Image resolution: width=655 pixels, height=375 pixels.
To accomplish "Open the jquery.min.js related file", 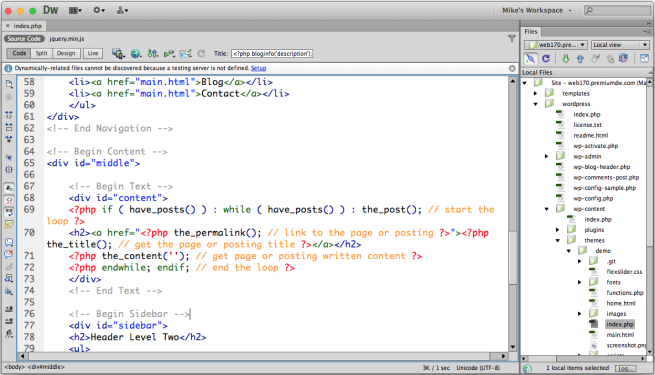I will (x=67, y=38).
